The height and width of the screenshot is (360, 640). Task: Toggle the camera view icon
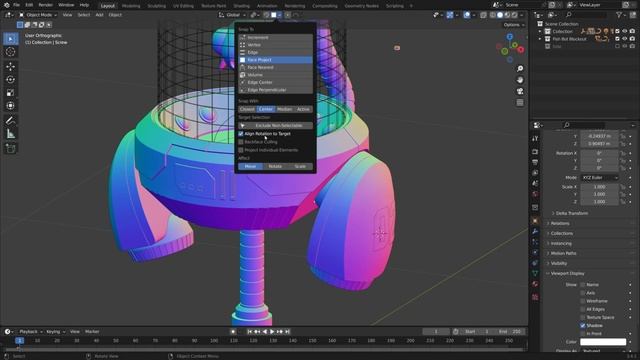pos(520,91)
